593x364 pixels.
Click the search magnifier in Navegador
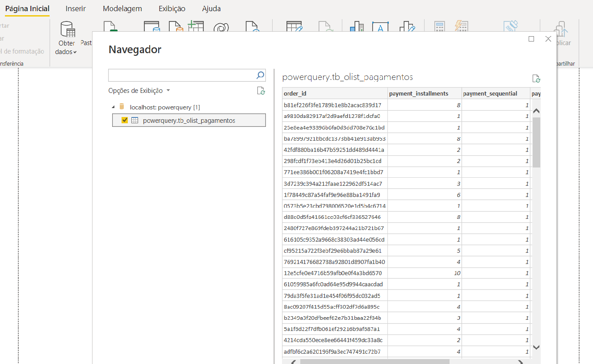(260, 75)
